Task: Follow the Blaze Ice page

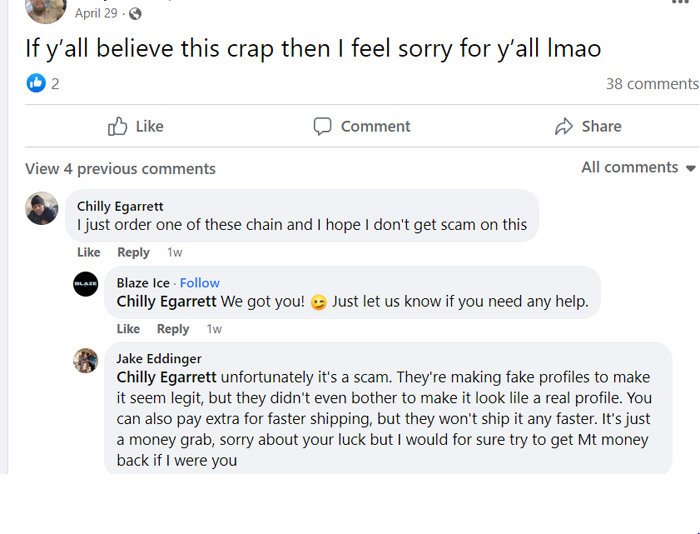Action: click(x=200, y=283)
